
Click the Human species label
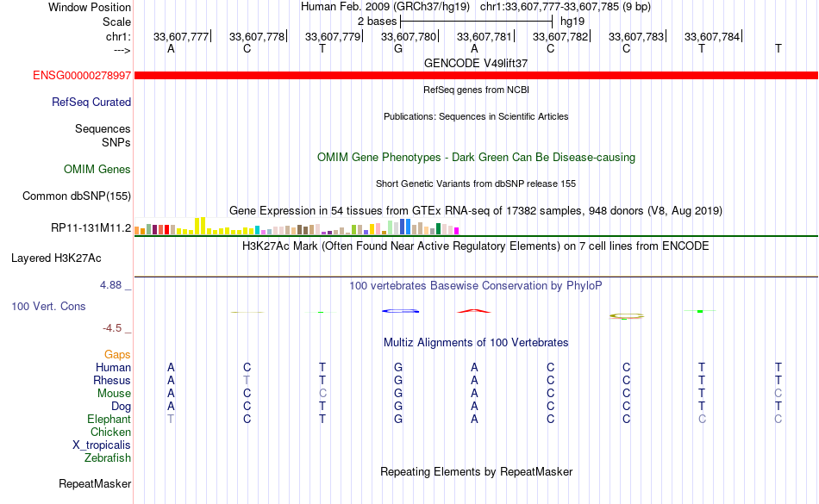(x=113, y=367)
